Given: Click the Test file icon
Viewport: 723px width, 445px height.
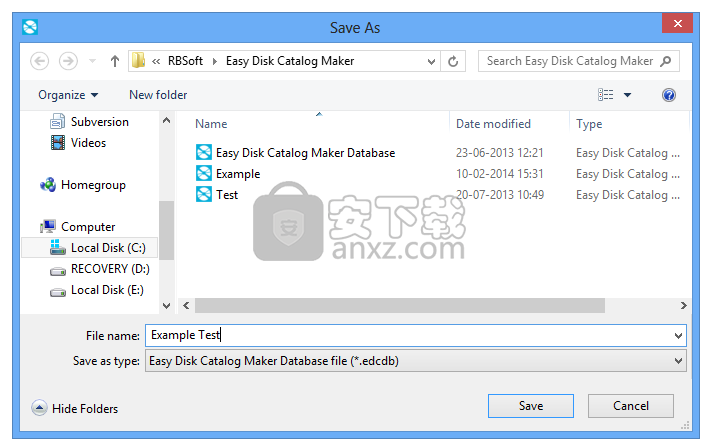Looking at the screenshot, I should tap(204, 194).
